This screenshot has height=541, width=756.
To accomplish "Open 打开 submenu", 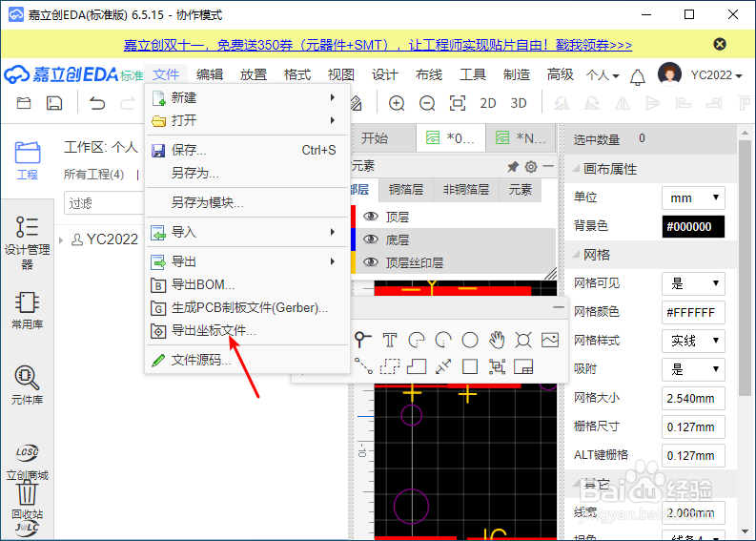I will [x=247, y=120].
